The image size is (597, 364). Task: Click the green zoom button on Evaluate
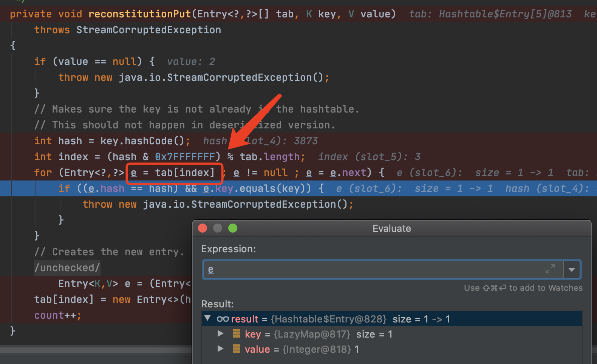click(x=233, y=228)
